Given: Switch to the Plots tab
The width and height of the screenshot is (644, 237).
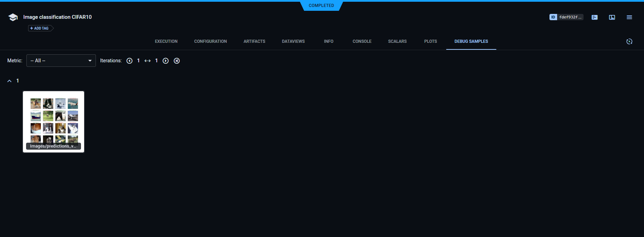Looking at the screenshot, I should [x=430, y=41].
